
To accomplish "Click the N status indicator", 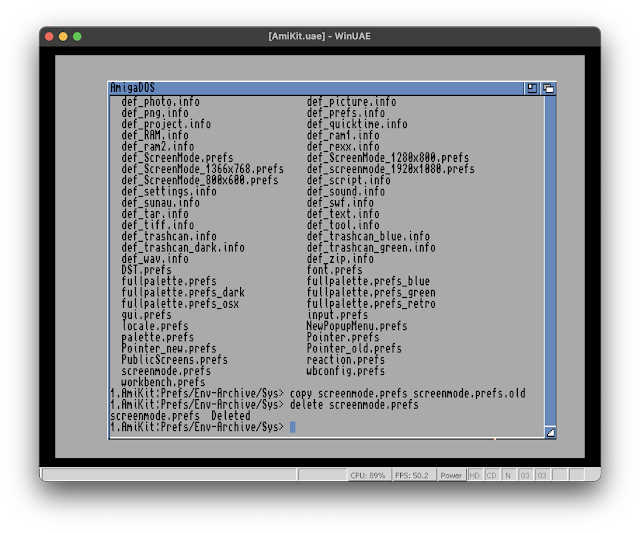I will tap(508, 475).
